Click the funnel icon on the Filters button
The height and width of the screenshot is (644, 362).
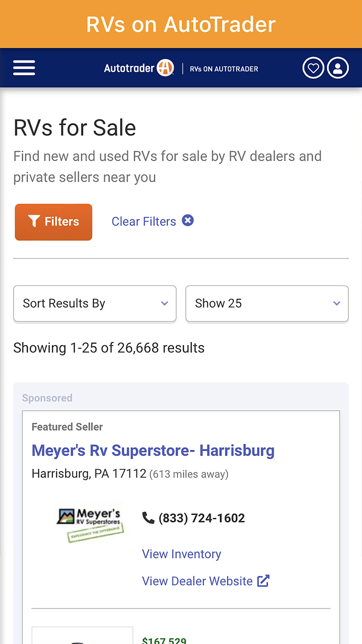[x=34, y=221]
